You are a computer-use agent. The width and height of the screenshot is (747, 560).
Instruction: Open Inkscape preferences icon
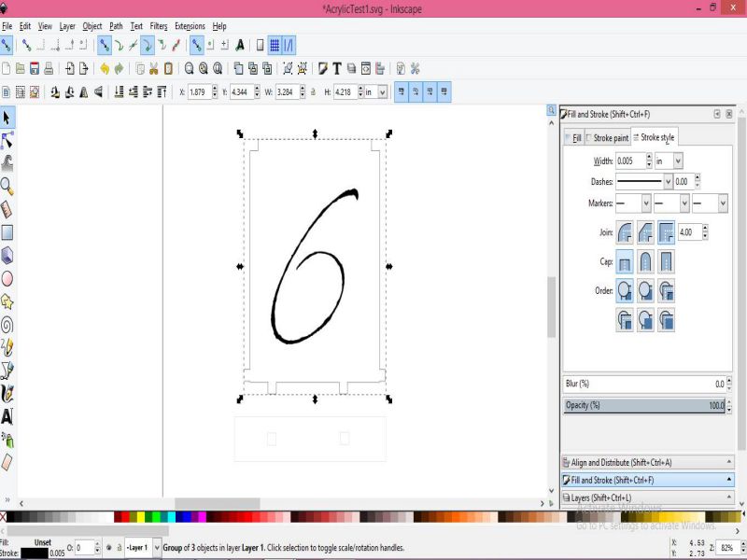[415, 68]
